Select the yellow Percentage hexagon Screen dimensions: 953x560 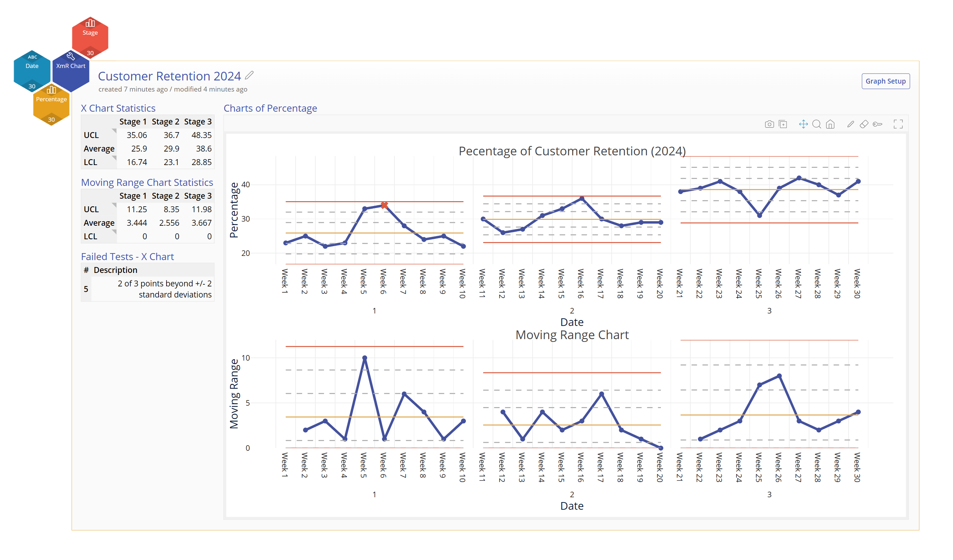tap(51, 104)
